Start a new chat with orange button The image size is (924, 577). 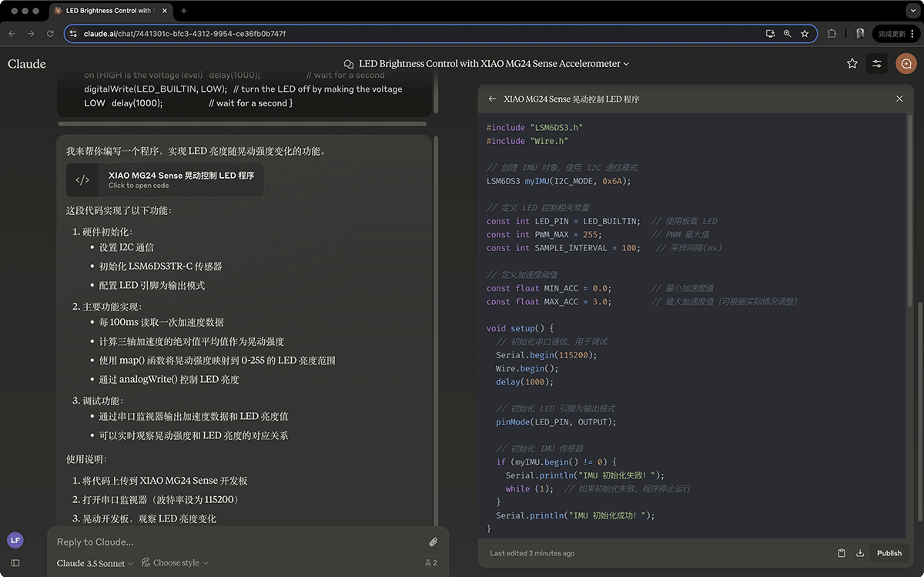906,64
